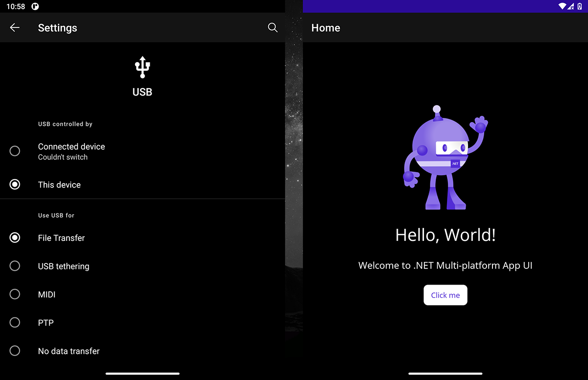Select Connected device radio button
588x380 pixels.
click(15, 151)
